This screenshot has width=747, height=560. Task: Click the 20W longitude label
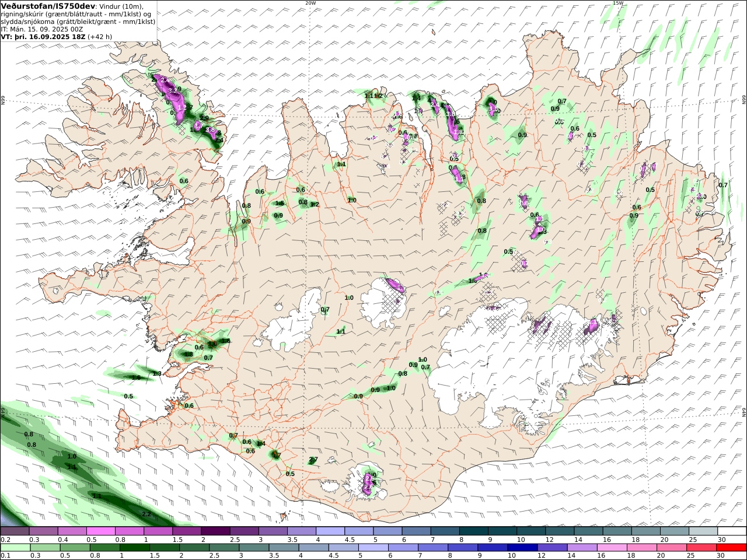(x=310, y=2)
